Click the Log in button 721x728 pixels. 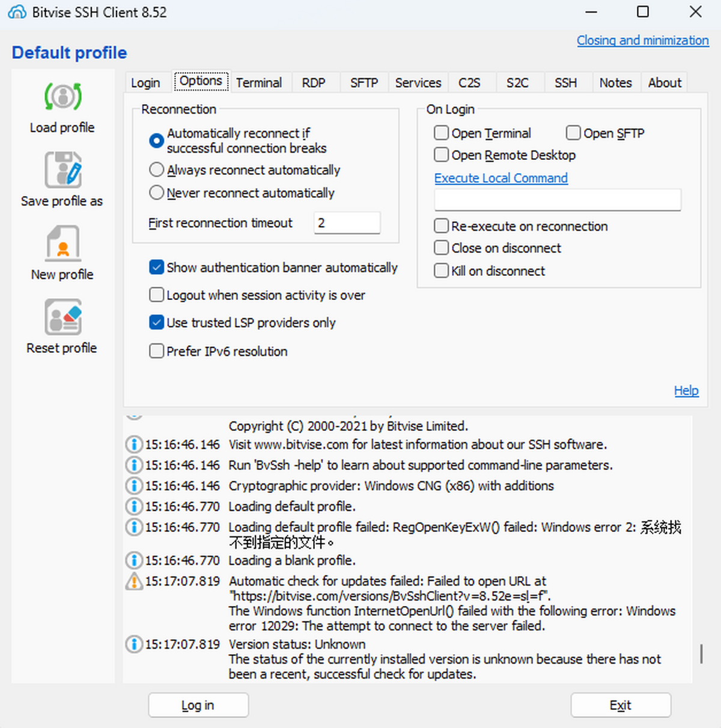point(198,705)
